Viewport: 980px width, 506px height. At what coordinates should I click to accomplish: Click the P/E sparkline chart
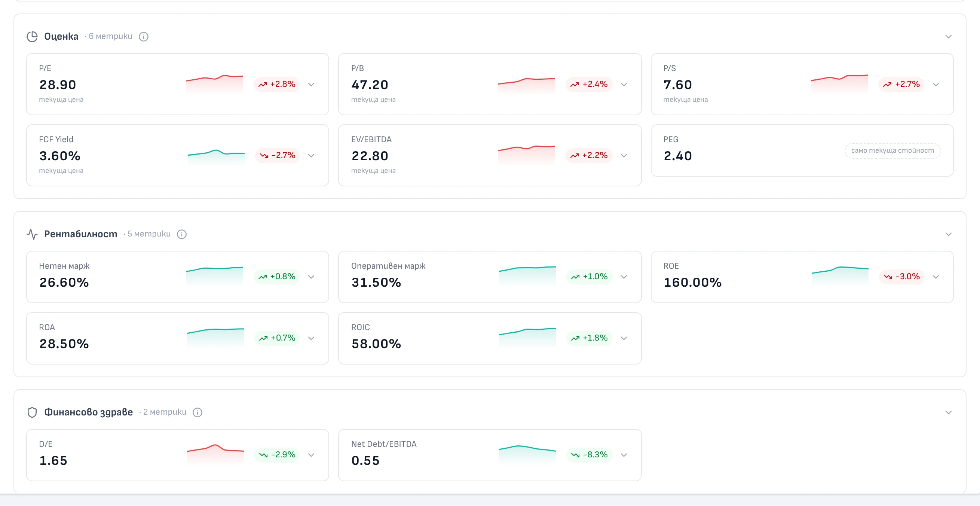coord(215,84)
